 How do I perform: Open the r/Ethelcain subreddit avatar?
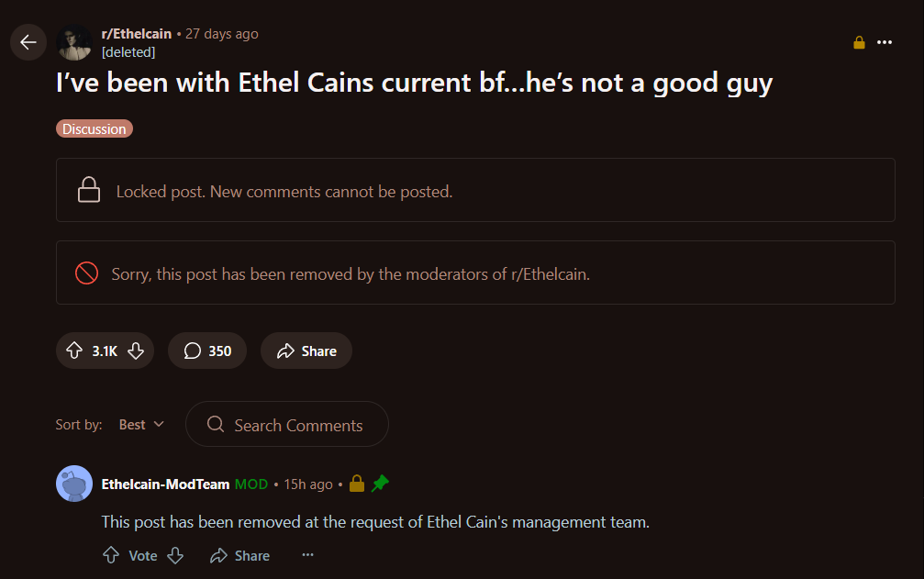pyautogui.click(x=74, y=42)
